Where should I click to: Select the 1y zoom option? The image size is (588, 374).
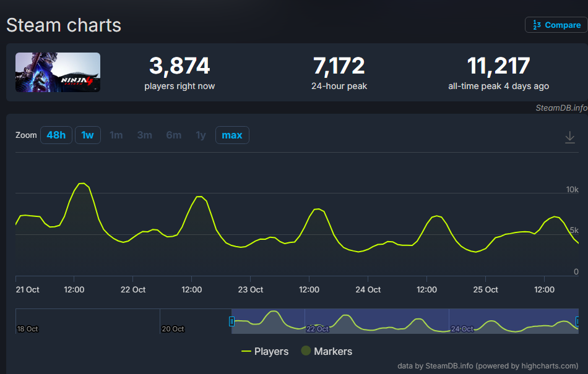click(x=201, y=135)
